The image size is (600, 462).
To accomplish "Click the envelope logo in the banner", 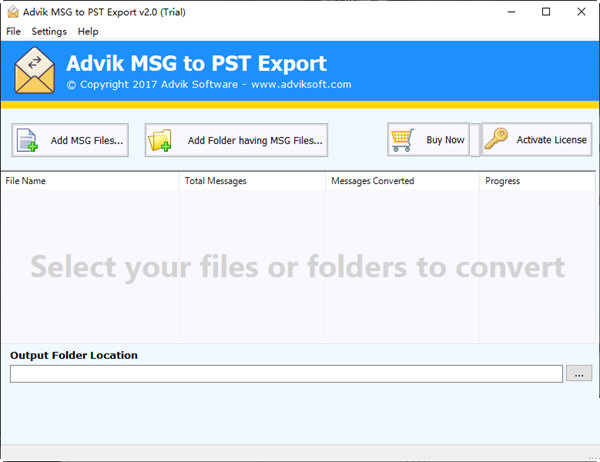I will point(34,70).
